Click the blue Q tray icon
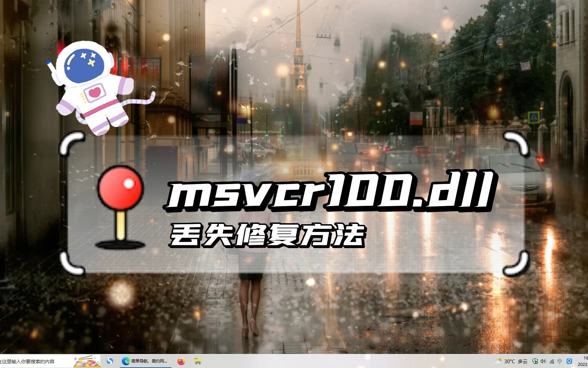 tap(569, 361)
